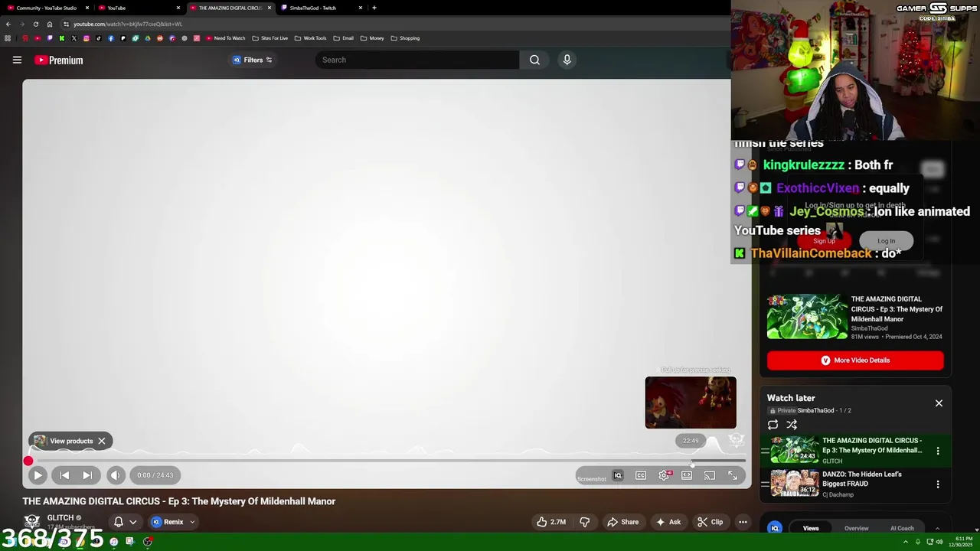Open the YouTube guide hamburger menu

17,60
